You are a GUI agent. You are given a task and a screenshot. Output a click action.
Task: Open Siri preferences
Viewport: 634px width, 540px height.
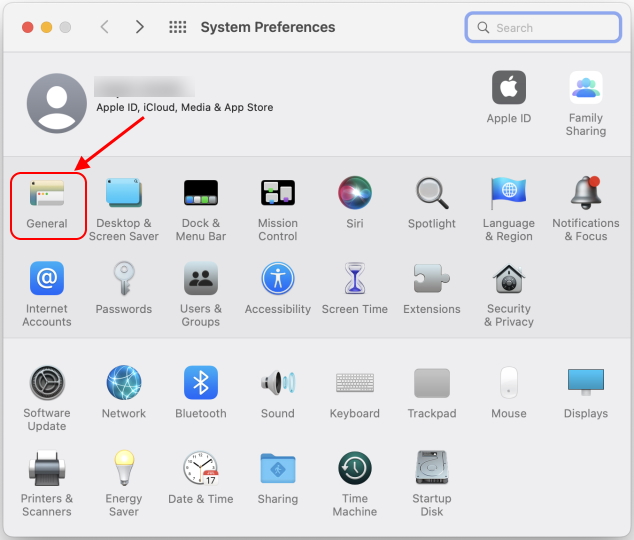[x=355, y=203]
